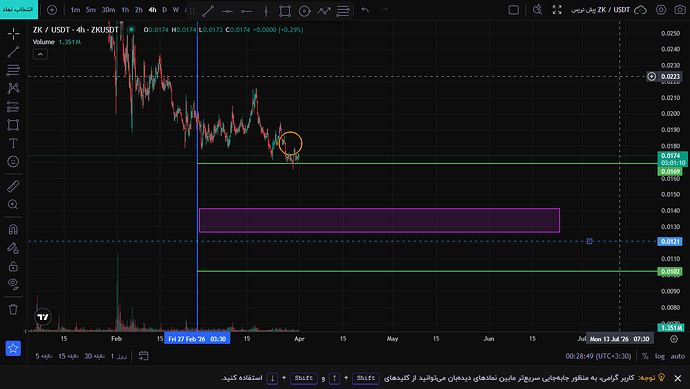The width and height of the screenshot is (690, 389).
Task: Click the teal symbol selection button
Action: (x=19, y=9)
